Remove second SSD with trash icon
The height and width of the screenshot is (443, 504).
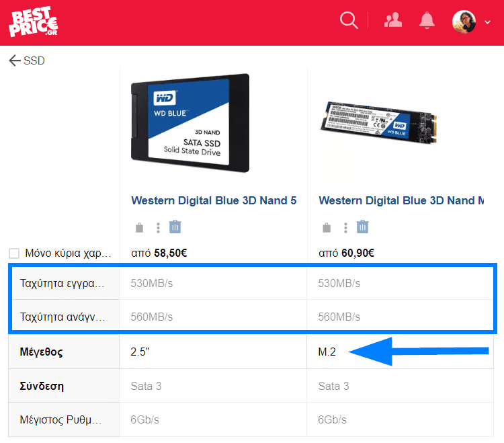(363, 227)
